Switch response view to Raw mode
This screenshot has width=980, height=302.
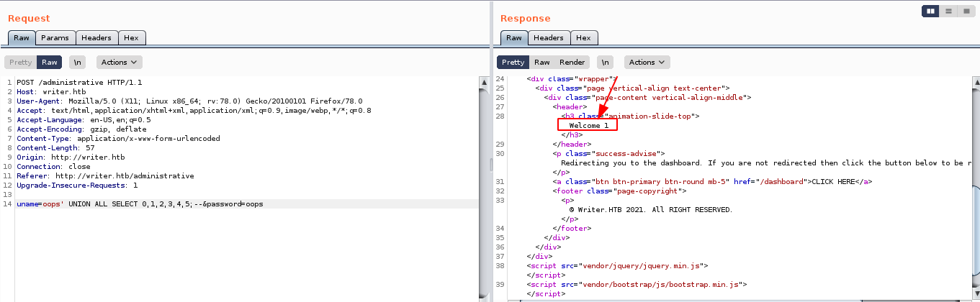coord(541,63)
